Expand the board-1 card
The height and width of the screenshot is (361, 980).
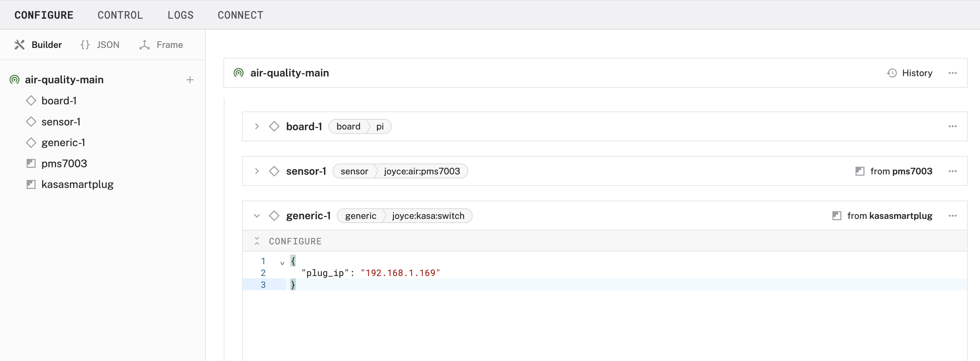(x=257, y=126)
